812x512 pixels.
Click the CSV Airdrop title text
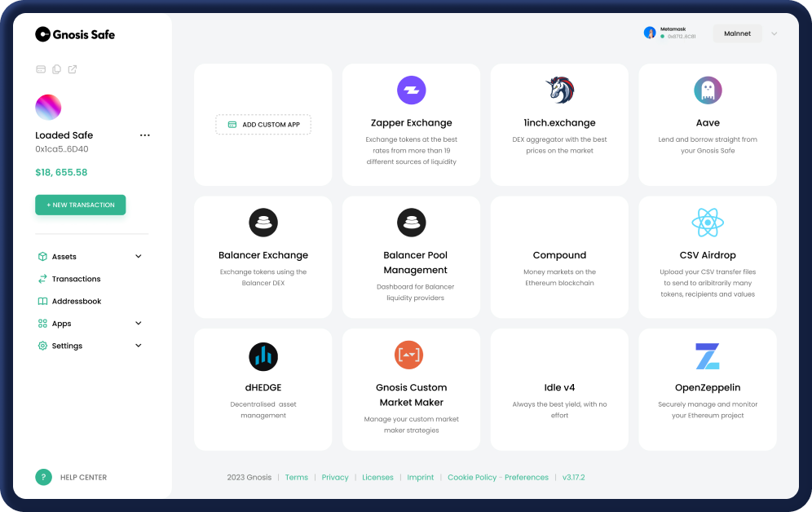(708, 255)
